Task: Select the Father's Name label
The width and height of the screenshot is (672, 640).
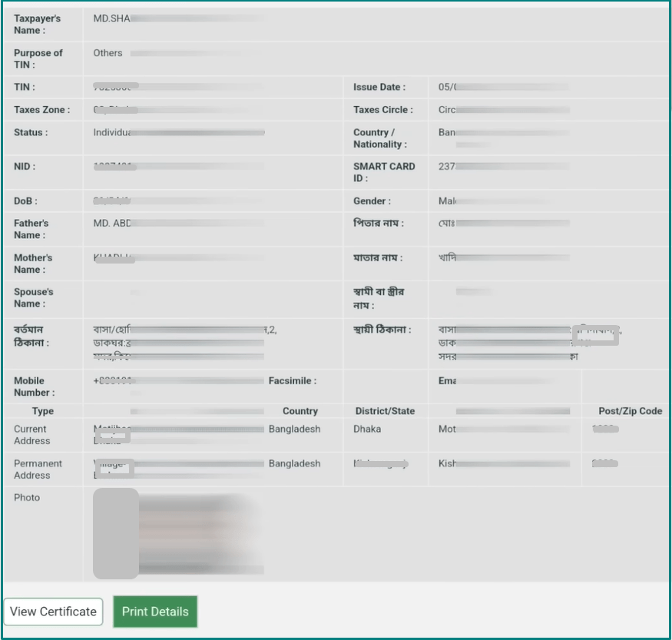Action: pyautogui.click(x=31, y=229)
